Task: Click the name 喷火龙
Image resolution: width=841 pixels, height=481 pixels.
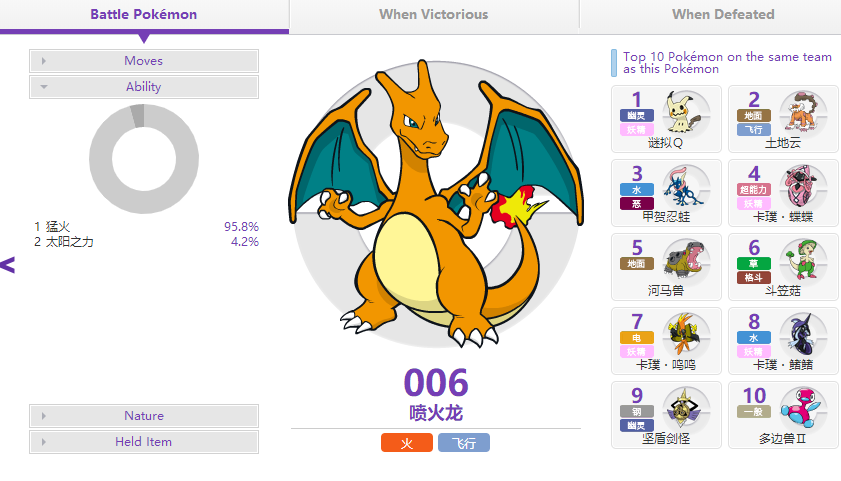Action: [436, 413]
